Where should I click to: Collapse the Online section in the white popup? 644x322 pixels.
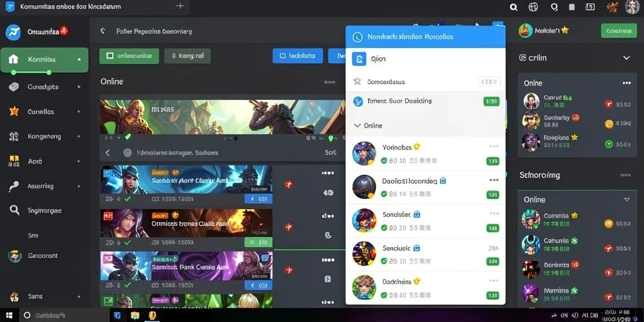357,125
